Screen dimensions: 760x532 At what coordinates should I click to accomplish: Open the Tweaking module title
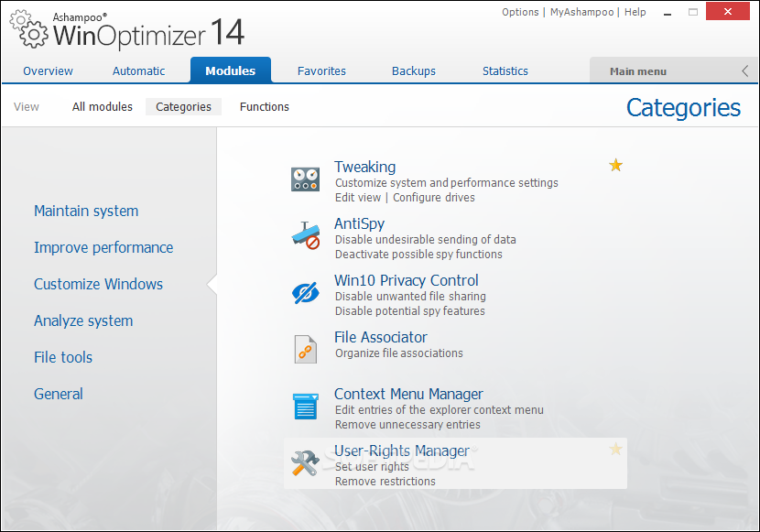pyautogui.click(x=365, y=167)
